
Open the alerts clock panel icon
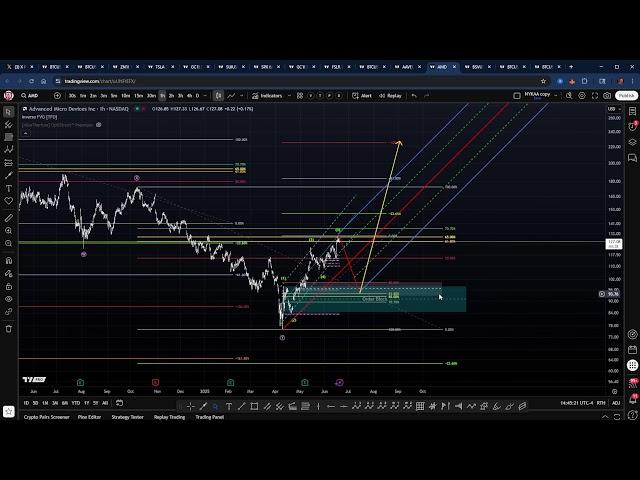[632, 127]
